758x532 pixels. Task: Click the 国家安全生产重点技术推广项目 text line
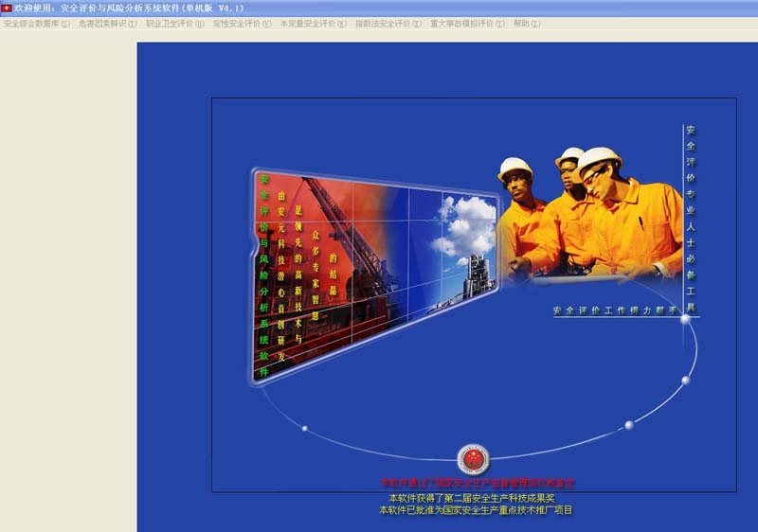[x=475, y=510]
